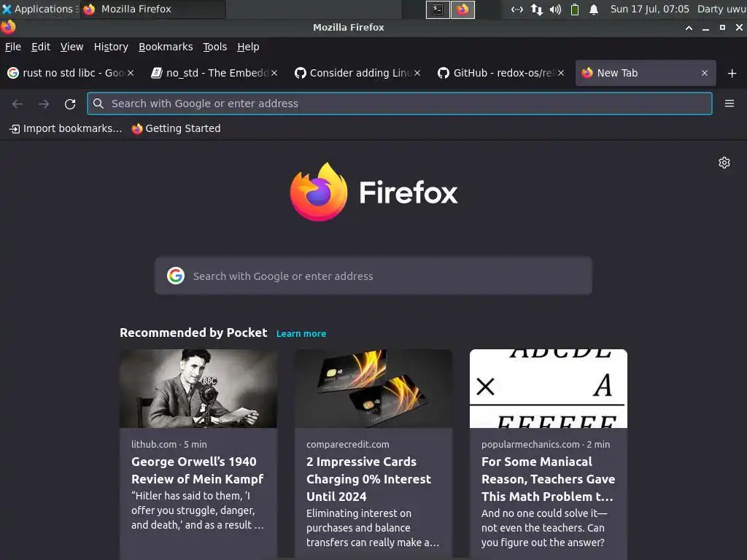Click the credit cards image thumbnail
747x560 pixels.
click(x=373, y=389)
